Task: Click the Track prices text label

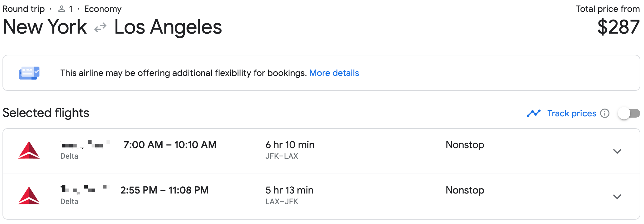Action: [x=571, y=113]
